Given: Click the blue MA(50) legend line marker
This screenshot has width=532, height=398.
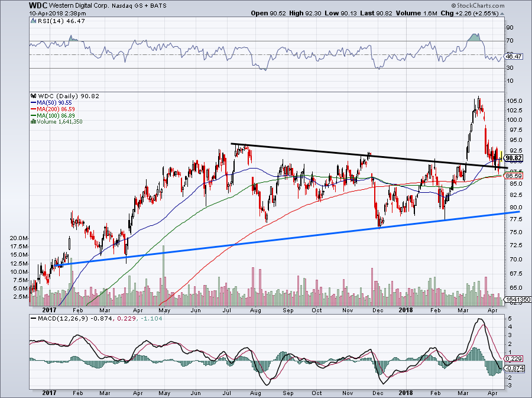Looking at the screenshot, I should [33, 103].
